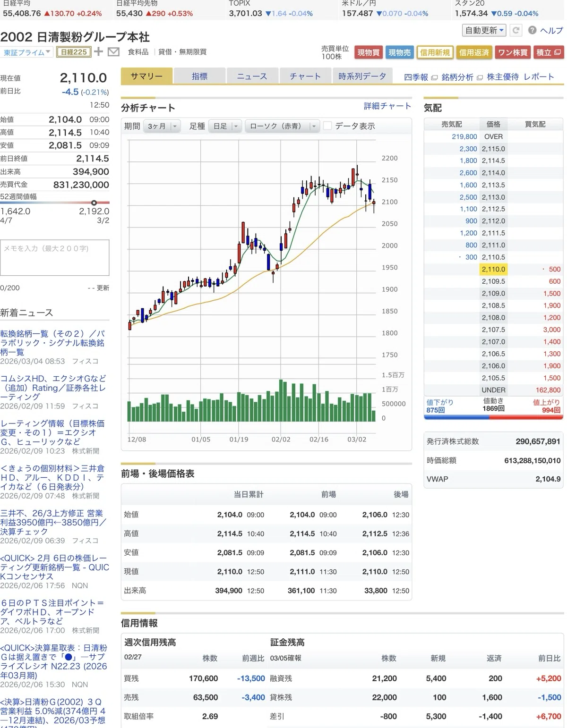Open the レポート link
Viewport: 567px width, 728px height.
coord(539,77)
